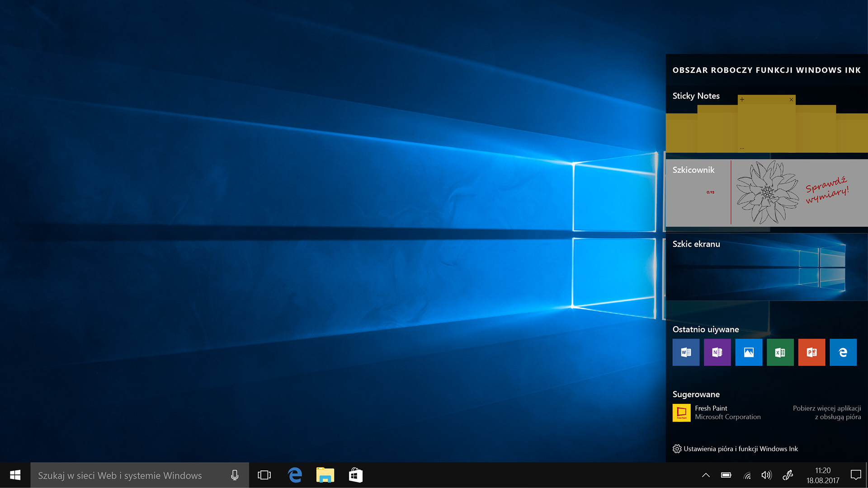Launch Microsoft Edge from the taskbar
This screenshot has width=868, height=488.
point(295,475)
